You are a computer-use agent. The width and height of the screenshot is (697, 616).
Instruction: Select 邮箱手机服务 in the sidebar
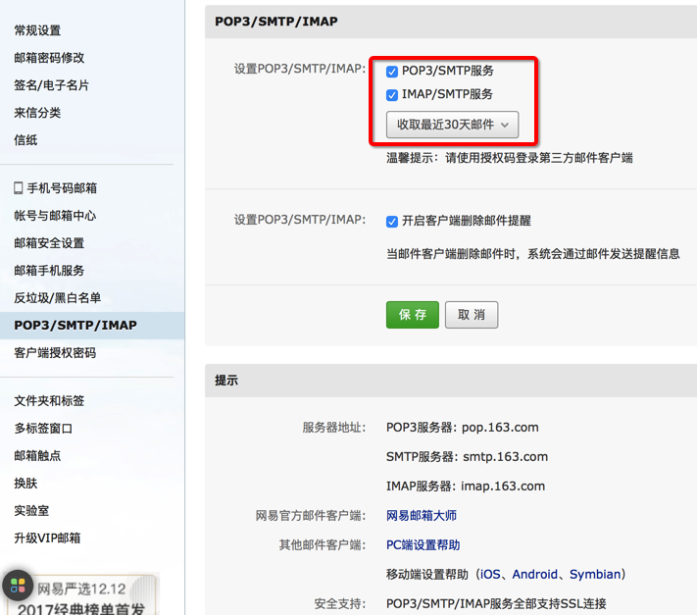49,271
